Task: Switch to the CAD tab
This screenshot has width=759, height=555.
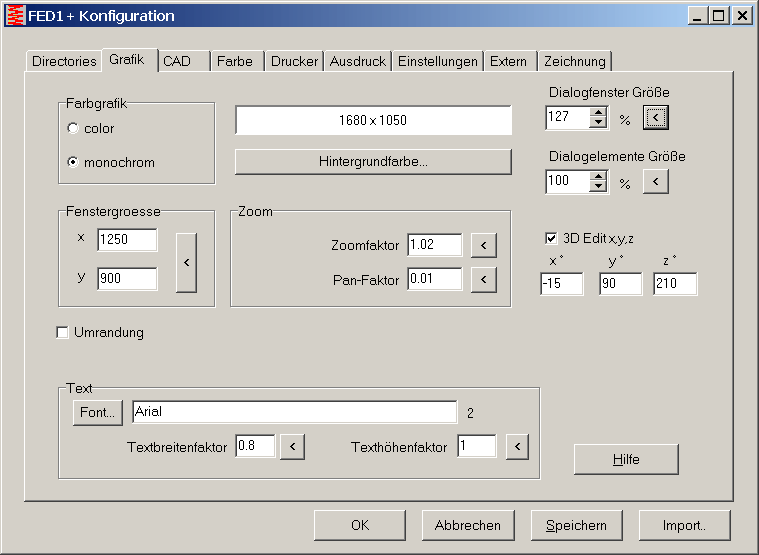Action: (x=177, y=61)
